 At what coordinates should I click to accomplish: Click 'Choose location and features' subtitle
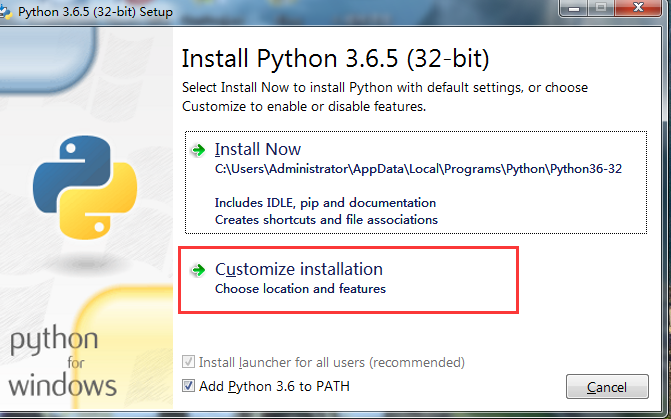coord(300,289)
